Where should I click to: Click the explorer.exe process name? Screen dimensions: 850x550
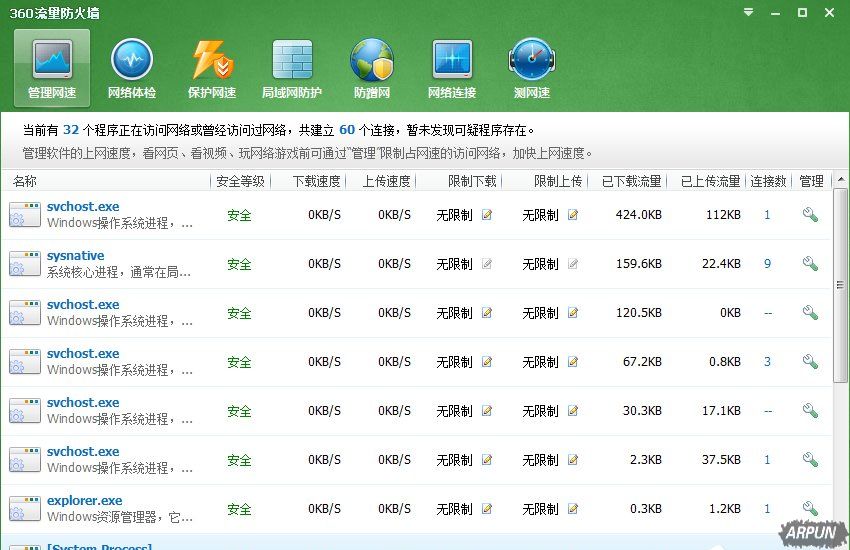(x=84, y=500)
